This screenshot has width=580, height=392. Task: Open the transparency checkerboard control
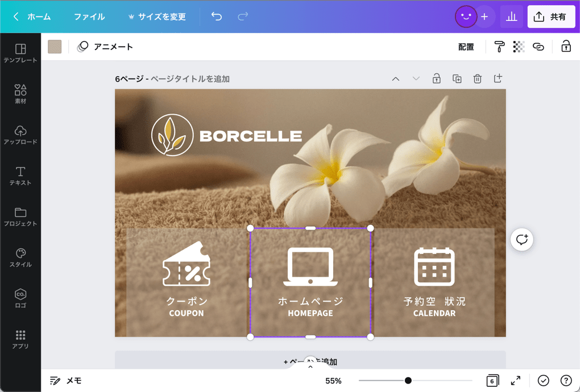(518, 47)
